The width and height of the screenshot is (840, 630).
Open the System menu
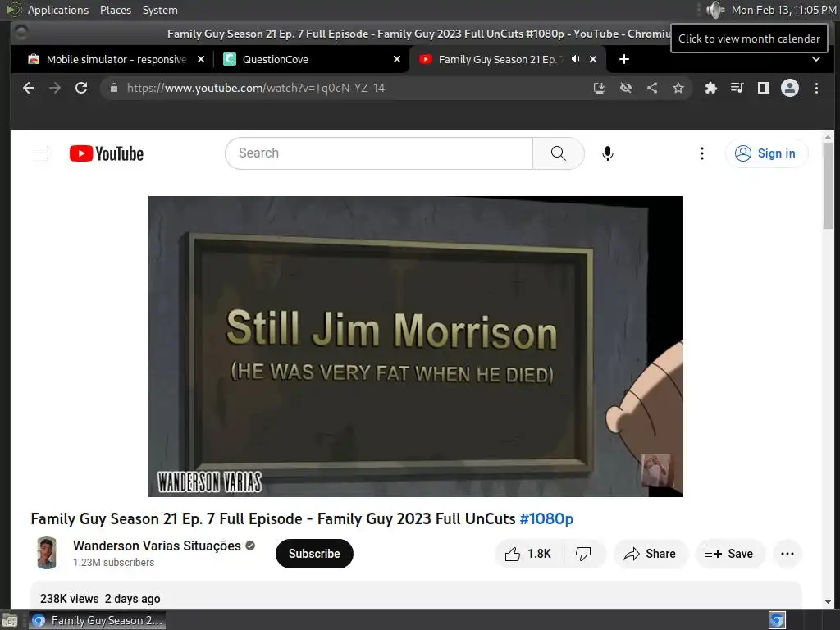pos(160,10)
